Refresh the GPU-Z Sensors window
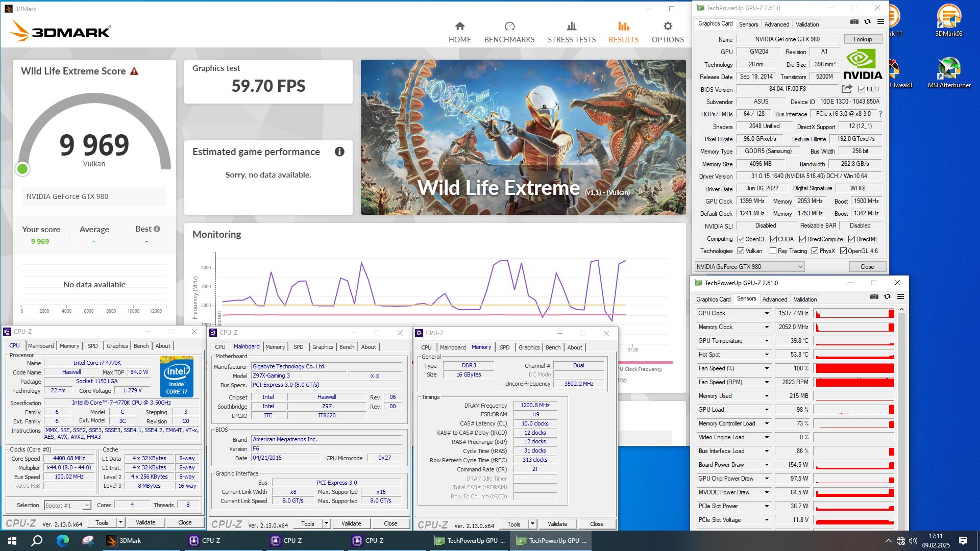 [887, 296]
